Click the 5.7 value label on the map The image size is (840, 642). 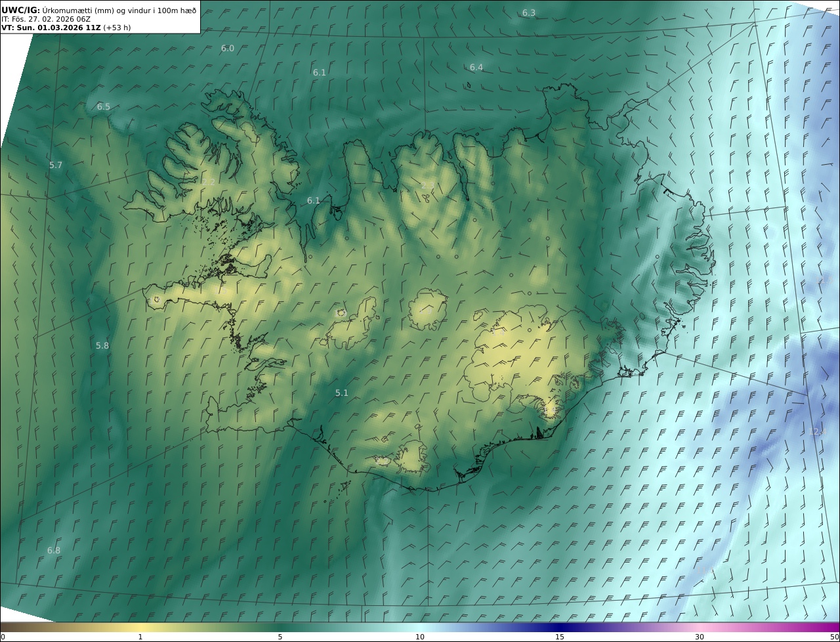pos(56,165)
